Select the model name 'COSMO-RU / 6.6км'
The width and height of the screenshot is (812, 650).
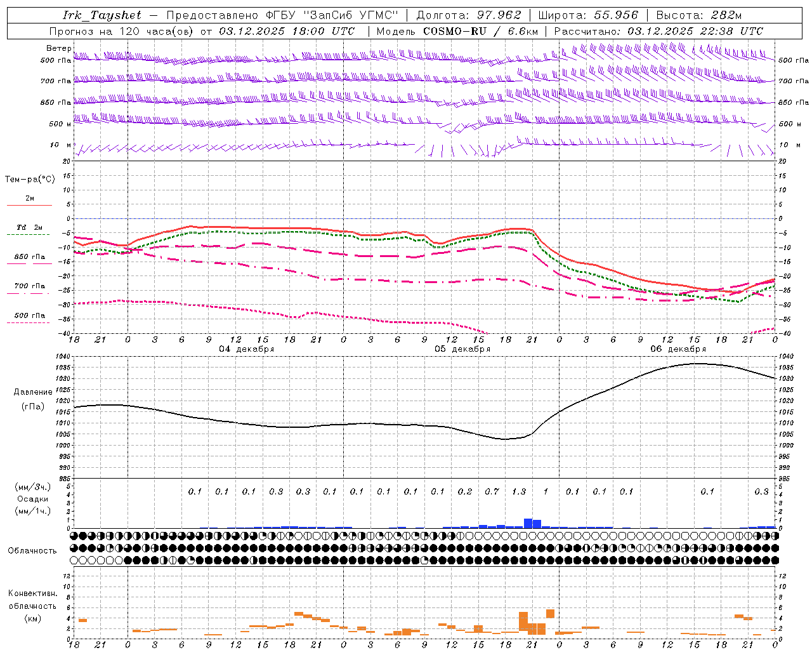pyautogui.click(x=481, y=31)
